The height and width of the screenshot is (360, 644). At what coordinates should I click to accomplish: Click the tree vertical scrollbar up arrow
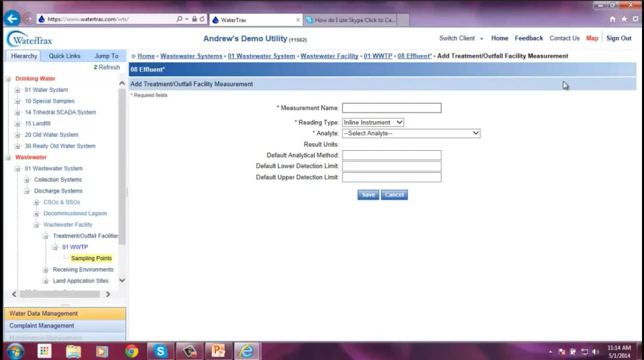click(122, 83)
